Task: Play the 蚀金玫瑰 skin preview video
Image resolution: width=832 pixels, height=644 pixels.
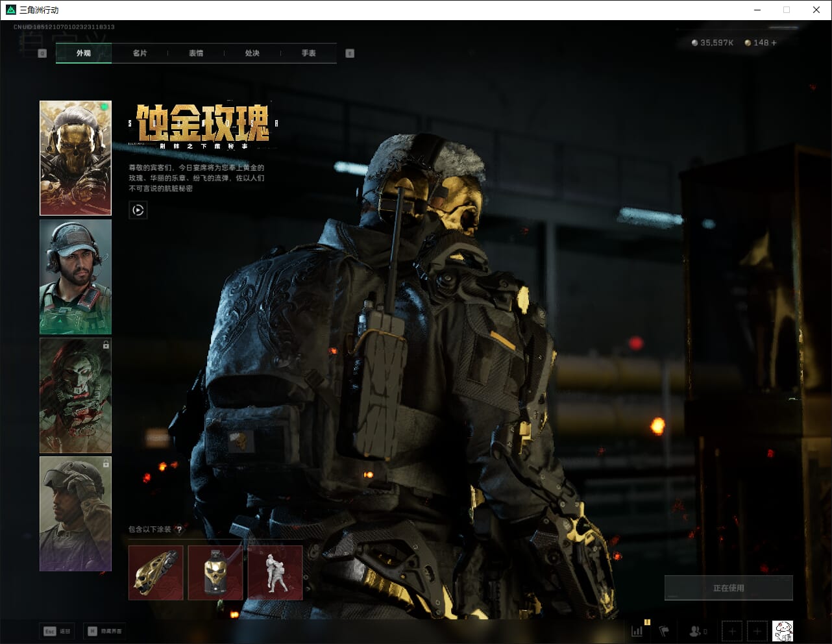Action: pyautogui.click(x=138, y=210)
